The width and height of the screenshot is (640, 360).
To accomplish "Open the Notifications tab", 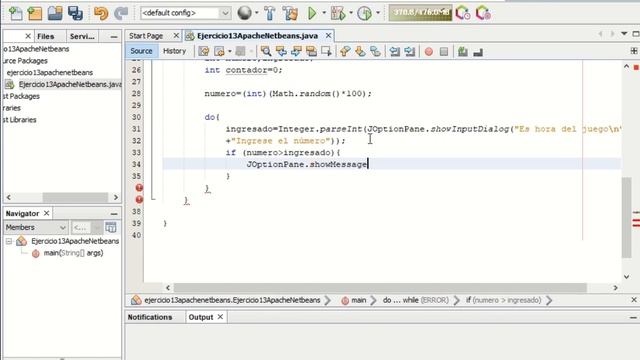I will point(150,317).
